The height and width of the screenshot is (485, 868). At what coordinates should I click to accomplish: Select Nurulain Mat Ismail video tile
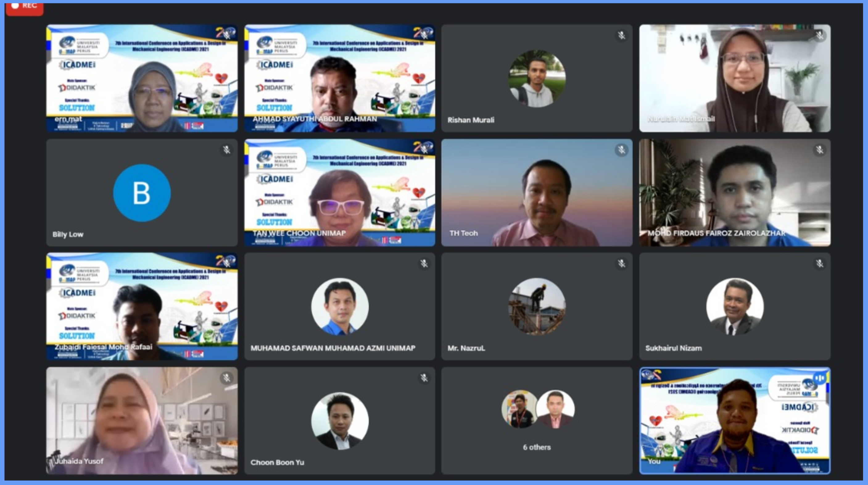coord(734,78)
